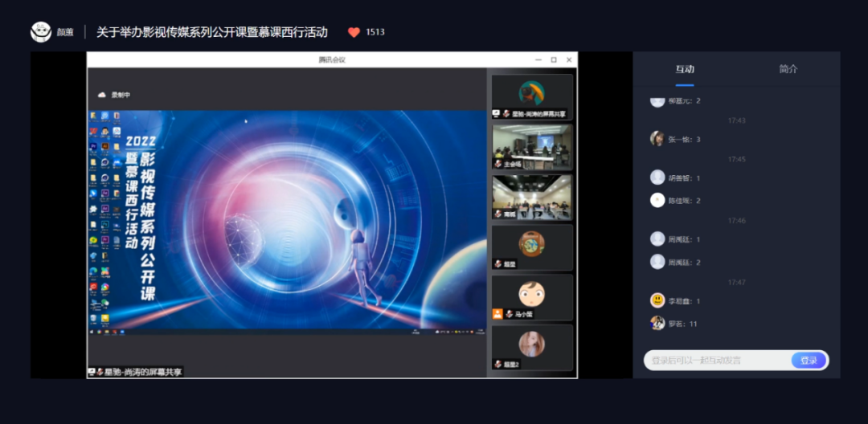Click 张一铭's avatar in the chat
This screenshot has width=868, height=424.
coord(657,138)
